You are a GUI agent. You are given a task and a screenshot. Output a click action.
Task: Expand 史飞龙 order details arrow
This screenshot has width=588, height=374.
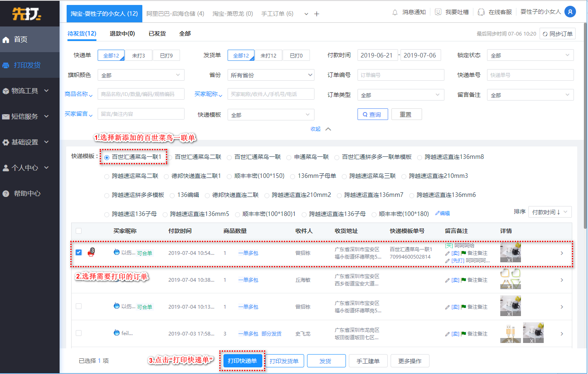tap(562, 333)
